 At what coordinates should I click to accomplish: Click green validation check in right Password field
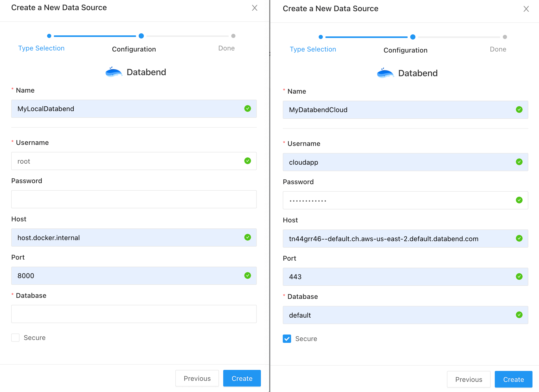click(519, 200)
